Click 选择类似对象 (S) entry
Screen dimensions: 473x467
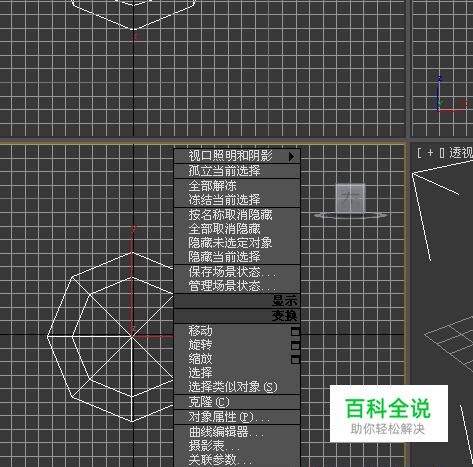click(237, 387)
